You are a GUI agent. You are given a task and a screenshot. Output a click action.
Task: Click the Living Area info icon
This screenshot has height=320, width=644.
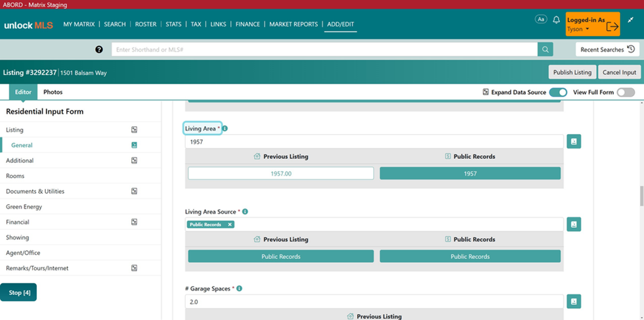tap(225, 128)
